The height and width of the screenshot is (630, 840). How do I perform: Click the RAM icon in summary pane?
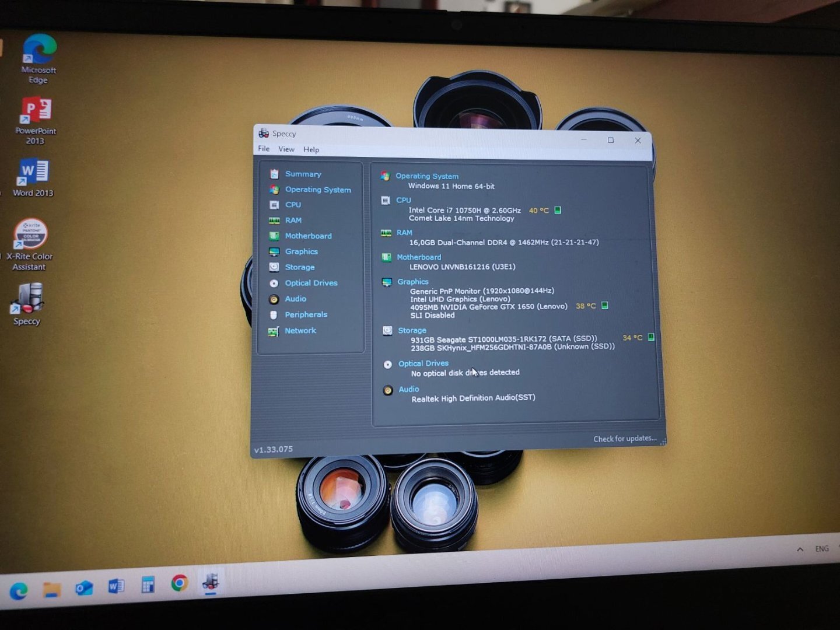pos(386,233)
